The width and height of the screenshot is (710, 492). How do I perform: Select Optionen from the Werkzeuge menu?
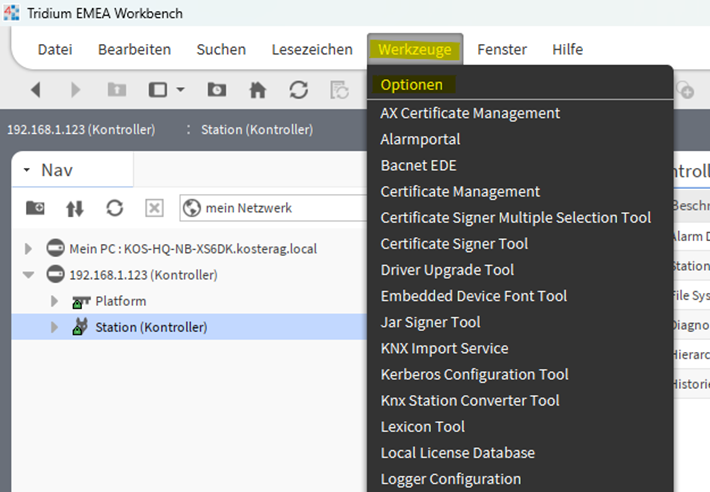coord(412,85)
